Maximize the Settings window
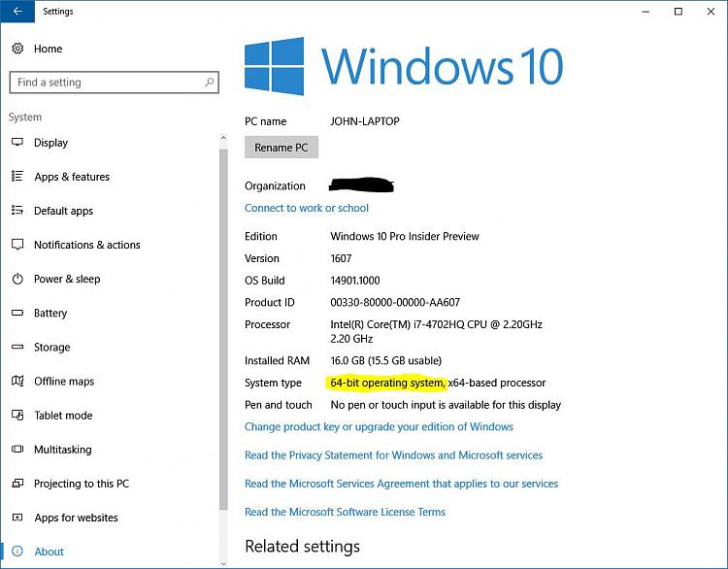Viewport: 728px width, 569px height. [678, 11]
